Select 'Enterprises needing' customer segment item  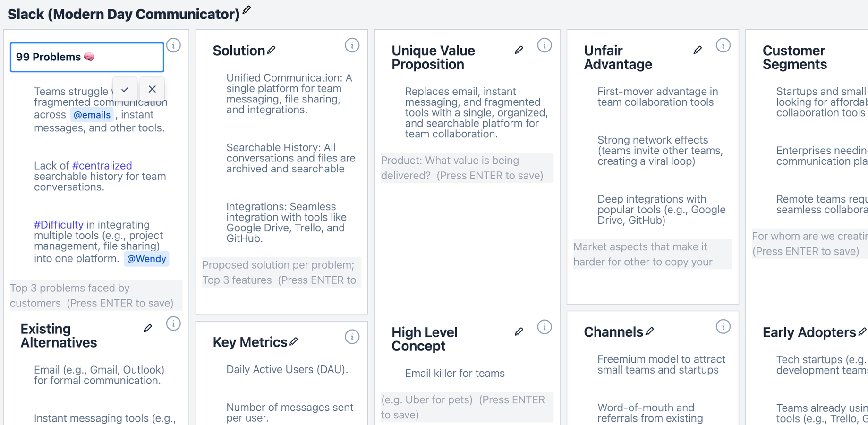coord(822,156)
